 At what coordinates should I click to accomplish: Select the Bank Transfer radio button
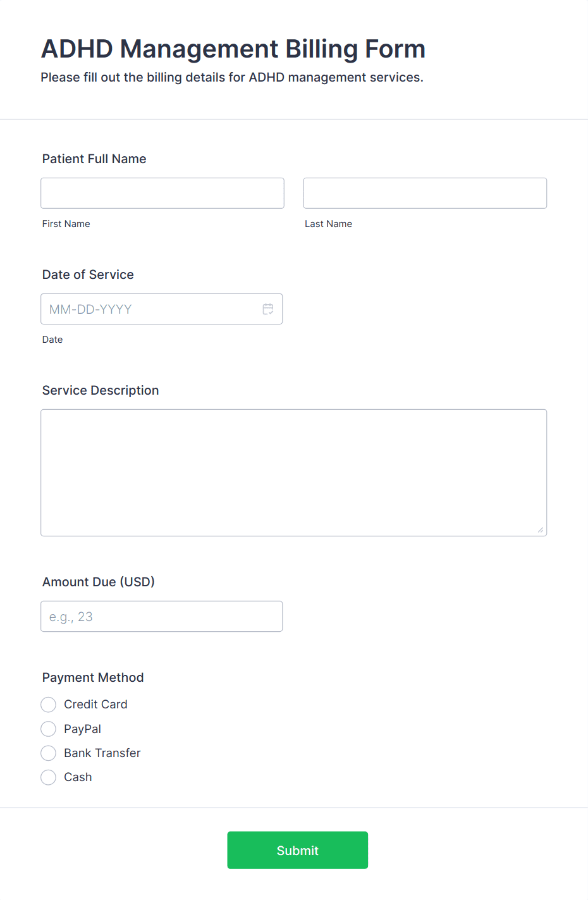tap(48, 753)
